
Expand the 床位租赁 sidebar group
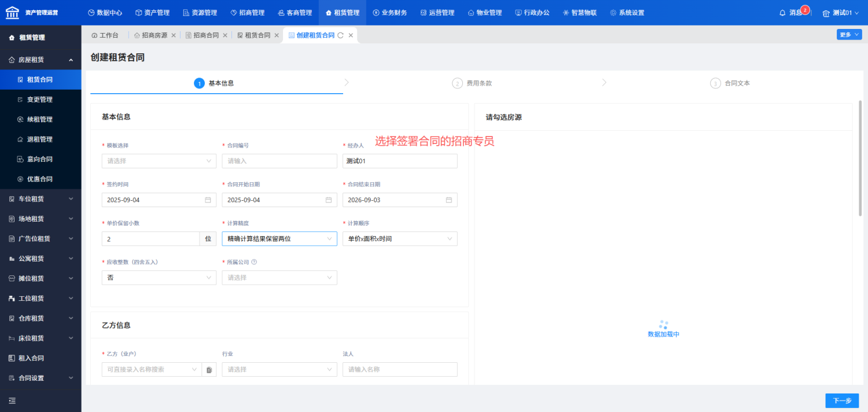tap(41, 338)
